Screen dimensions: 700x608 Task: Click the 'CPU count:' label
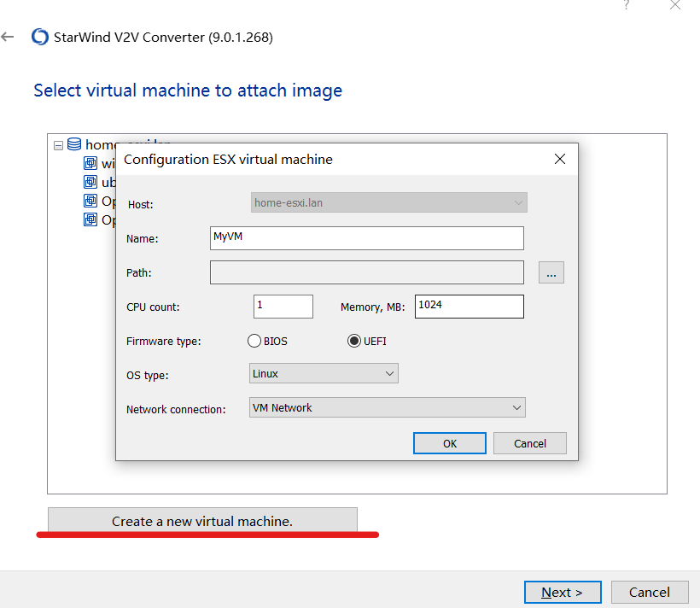point(153,307)
